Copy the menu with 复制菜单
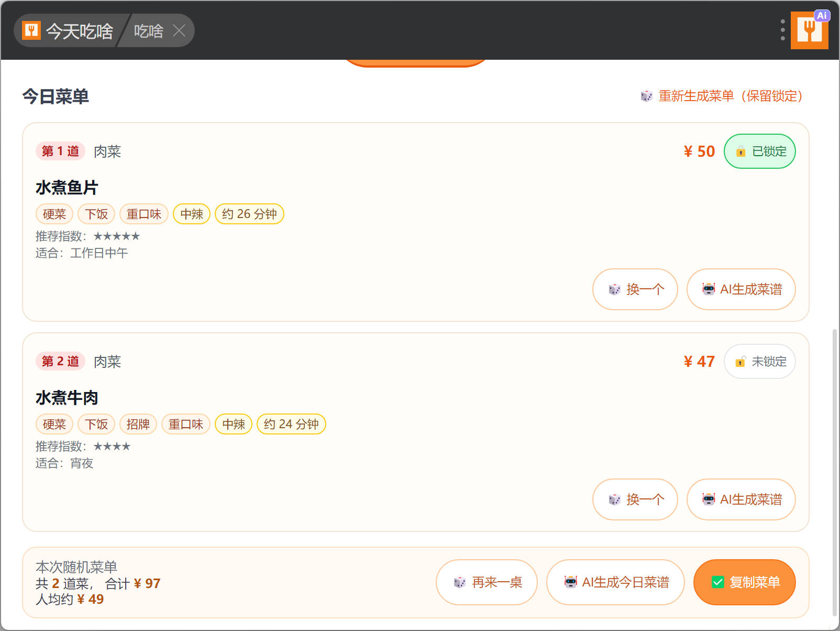 [x=744, y=582]
